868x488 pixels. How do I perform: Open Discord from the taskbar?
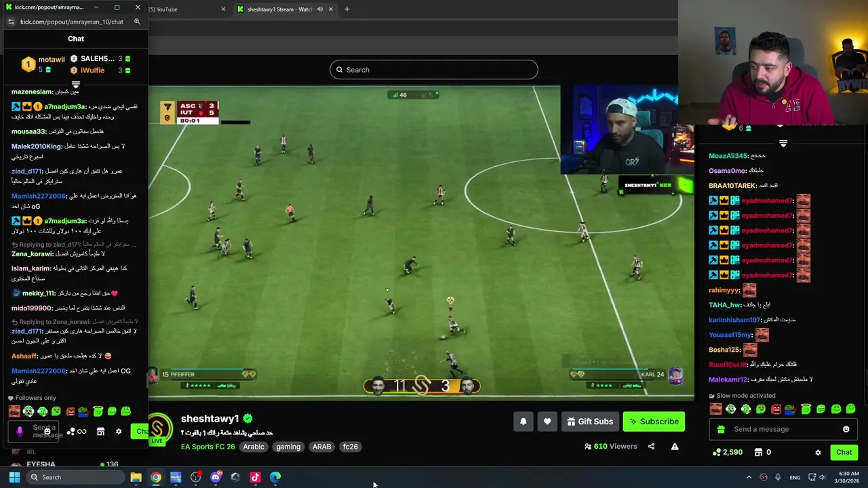coord(216,477)
